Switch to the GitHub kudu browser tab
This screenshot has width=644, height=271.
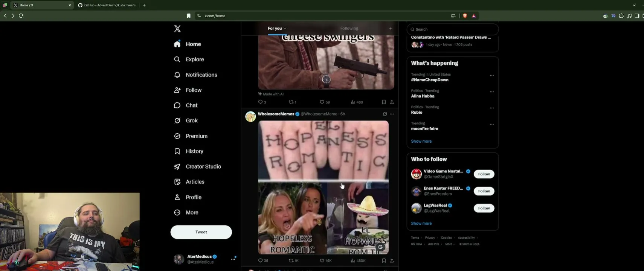pyautogui.click(x=107, y=5)
